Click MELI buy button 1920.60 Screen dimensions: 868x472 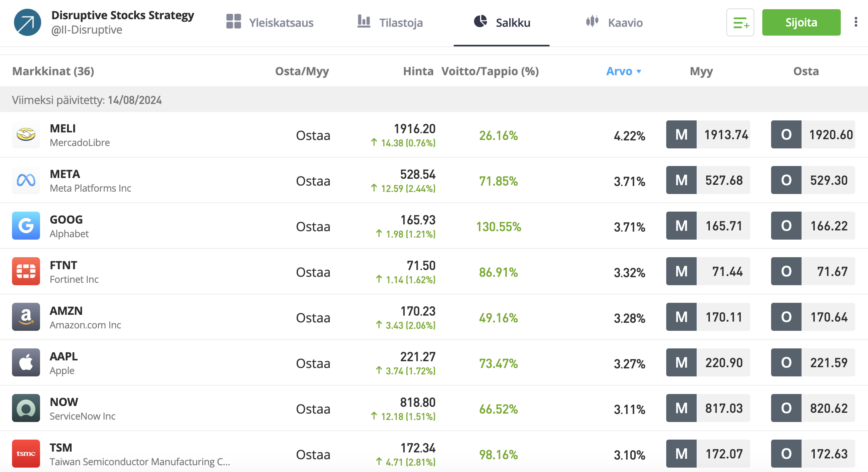[x=813, y=134]
